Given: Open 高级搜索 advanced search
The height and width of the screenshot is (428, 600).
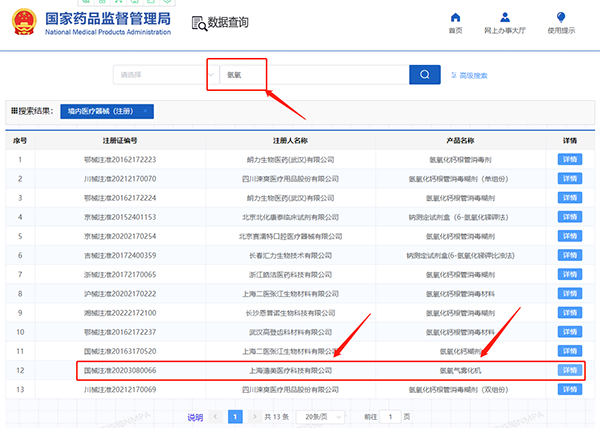Looking at the screenshot, I should point(472,75).
